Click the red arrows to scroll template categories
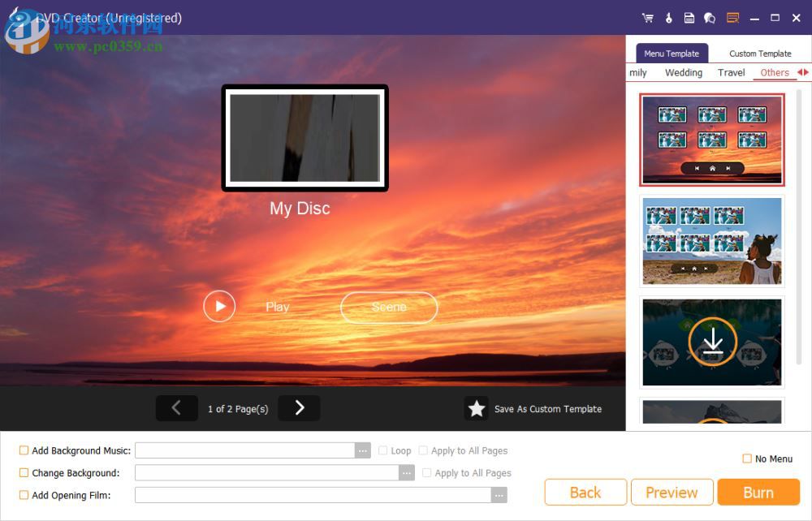The image size is (812, 521). pos(803,72)
